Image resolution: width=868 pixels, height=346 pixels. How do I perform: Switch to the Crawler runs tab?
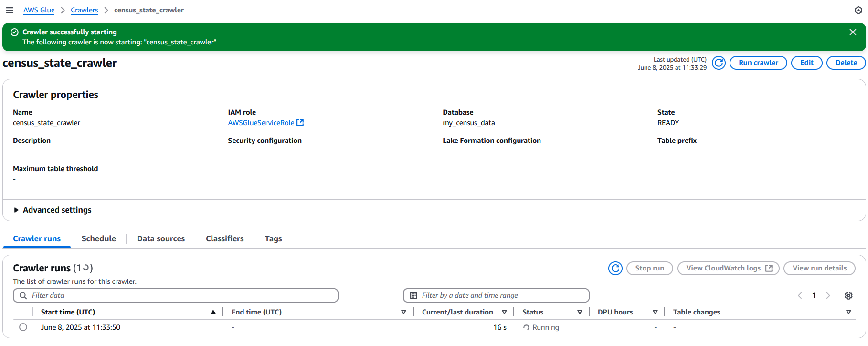37,239
